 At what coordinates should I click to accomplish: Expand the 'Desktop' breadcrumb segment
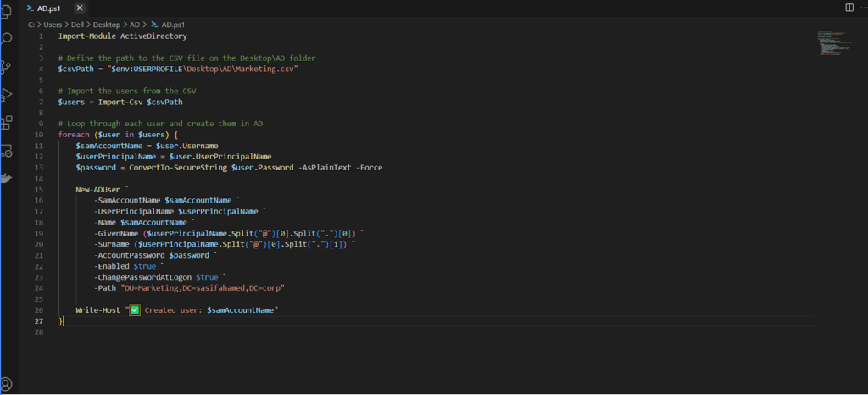click(x=107, y=25)
